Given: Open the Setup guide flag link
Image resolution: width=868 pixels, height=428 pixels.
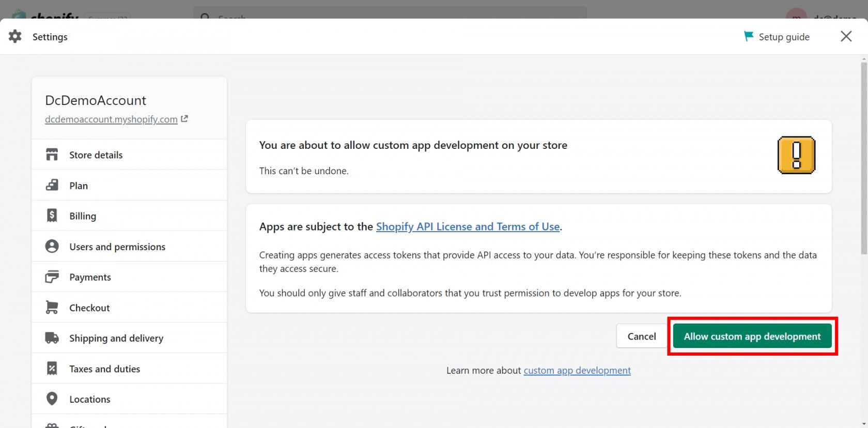Looking at the screenshot, I should [x=777, y=37].
